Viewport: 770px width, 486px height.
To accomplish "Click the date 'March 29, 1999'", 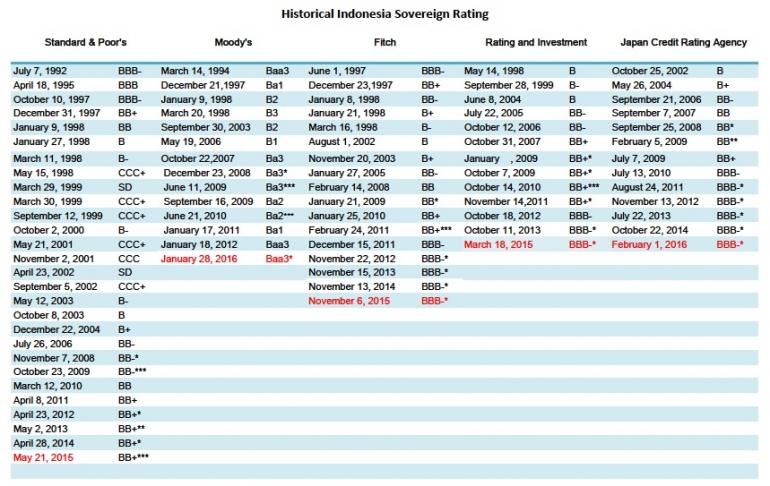I will click(x=48, y=187).
